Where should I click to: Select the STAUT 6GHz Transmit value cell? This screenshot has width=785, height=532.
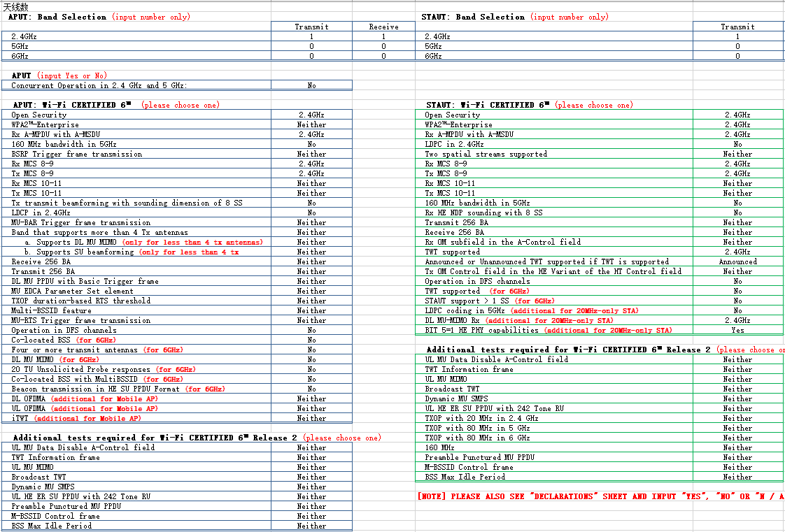pos(737,56)
